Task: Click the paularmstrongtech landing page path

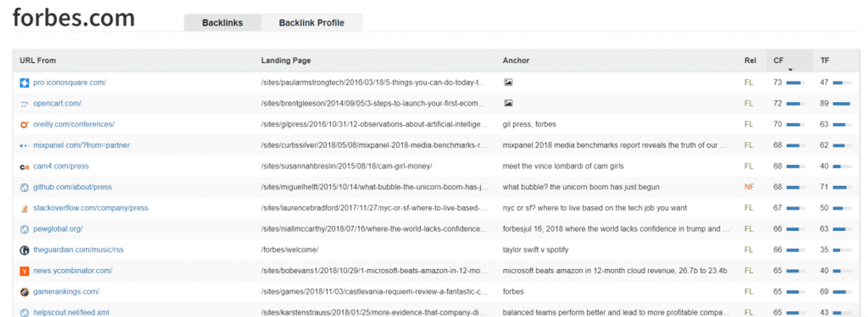Action: pos(373,83)
